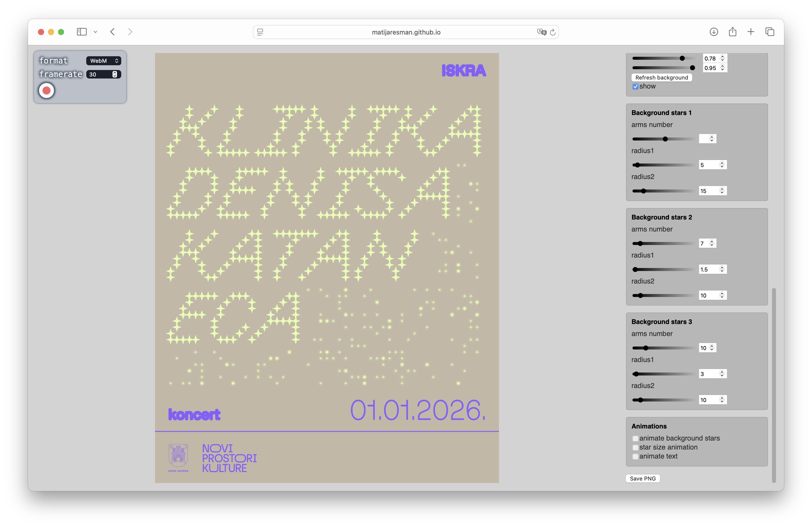Click the Share icon in toolbar
The image size is (812, 528).
click(732, 32)
